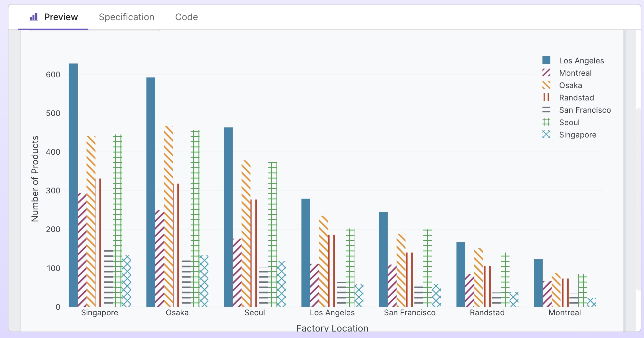Click the Preview tab label
This screenshot has height=338, width=644.
61,17
